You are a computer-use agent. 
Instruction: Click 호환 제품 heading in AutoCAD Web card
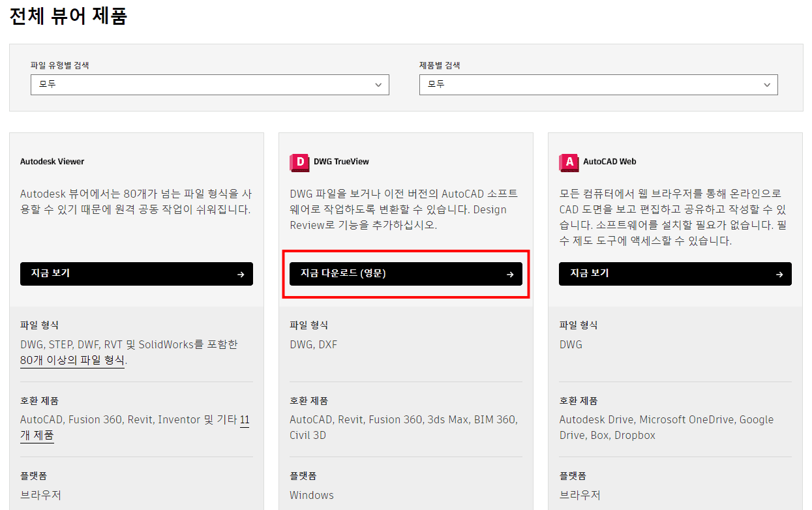(579, 400)
